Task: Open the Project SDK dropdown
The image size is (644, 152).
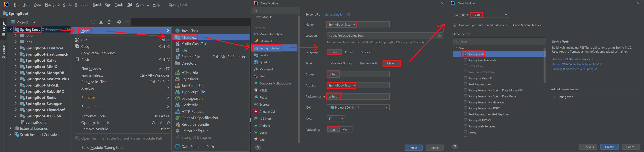Action: (387, 108)
